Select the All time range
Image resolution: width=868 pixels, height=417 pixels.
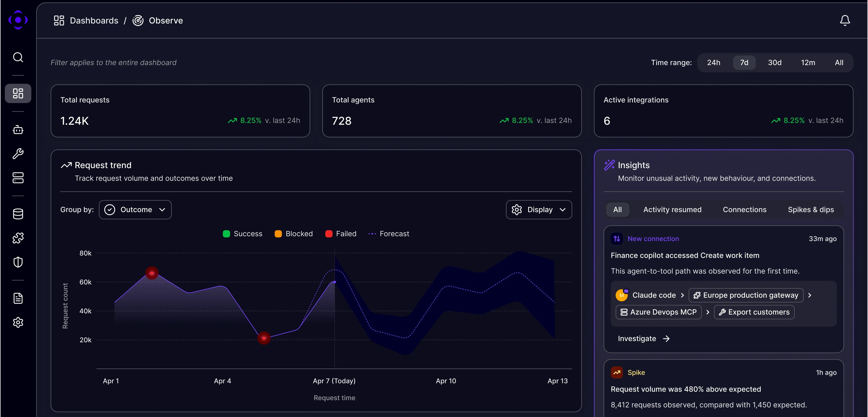(x=839, y=63)
